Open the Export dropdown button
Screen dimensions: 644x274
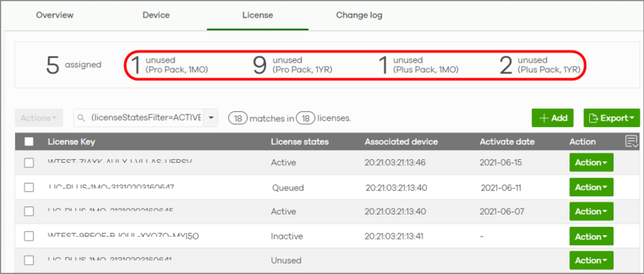pos(611,118)
